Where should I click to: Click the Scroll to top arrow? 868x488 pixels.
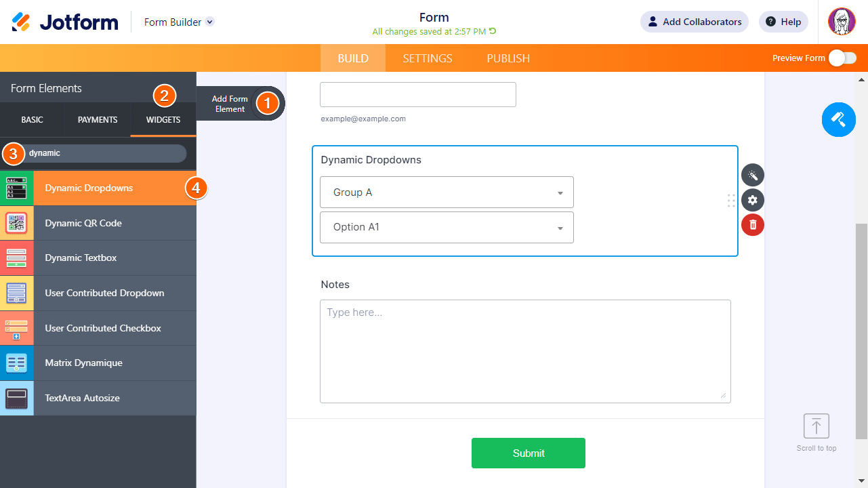point(817,426)
